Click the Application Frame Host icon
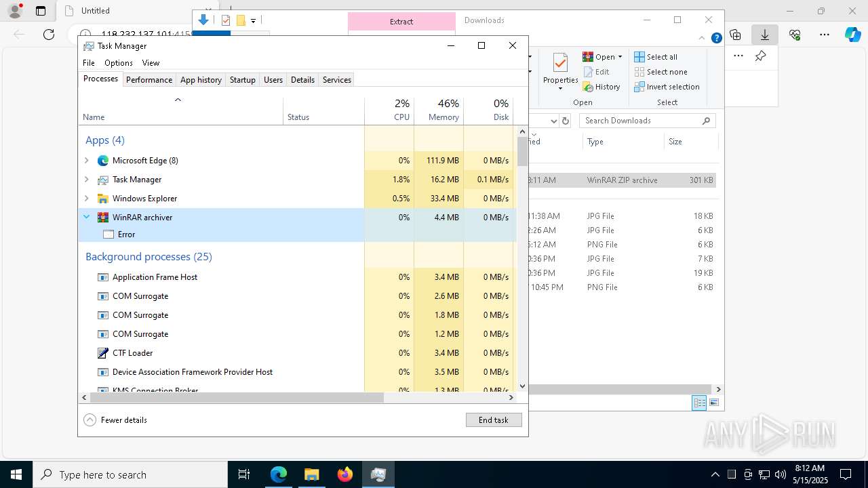 pos(103,277)
